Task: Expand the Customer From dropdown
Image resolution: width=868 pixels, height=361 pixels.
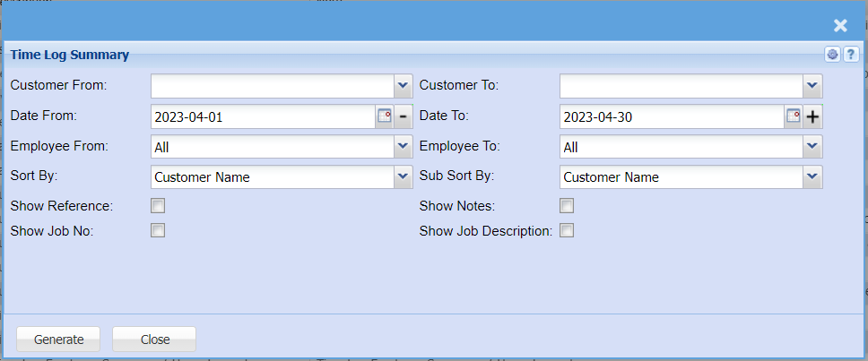Action: pyautogui.click(x=403, y=86)
